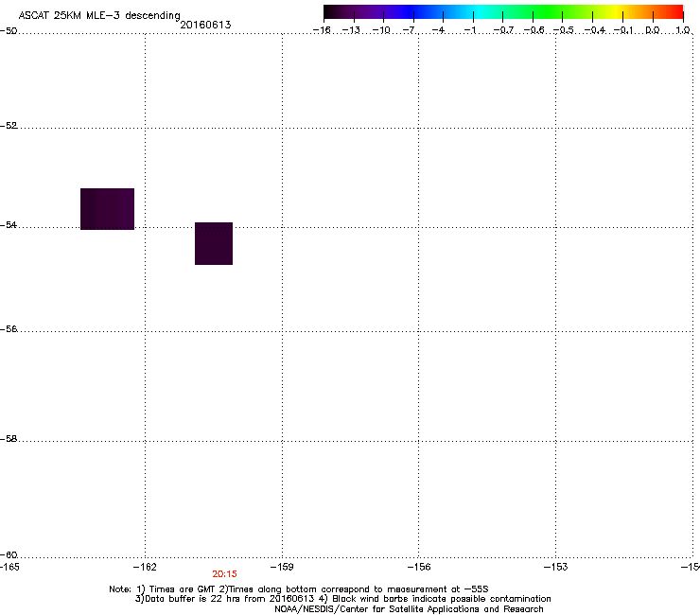Click the -165 longitude axis label
Screen dimensions: 700x615
(9, 567)
